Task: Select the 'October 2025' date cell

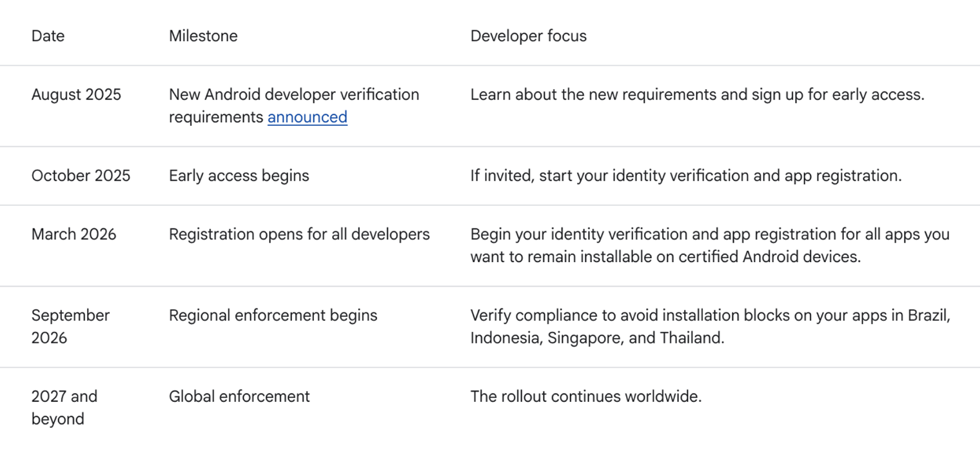Action: click(81, 176)
